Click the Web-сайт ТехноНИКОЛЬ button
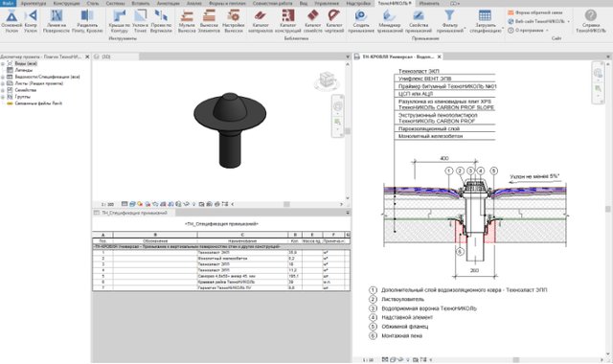This screenshot has height=364, width=613. (538, 21)
